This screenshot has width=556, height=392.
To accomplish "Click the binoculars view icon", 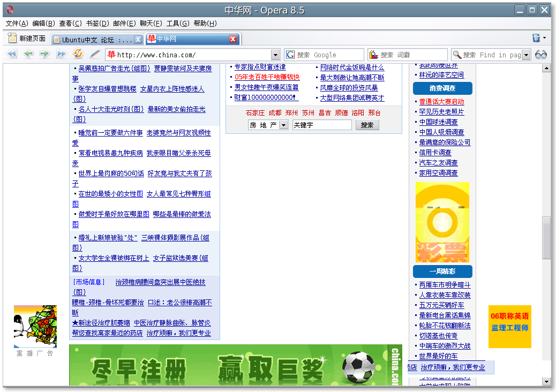I will point(541,55).
